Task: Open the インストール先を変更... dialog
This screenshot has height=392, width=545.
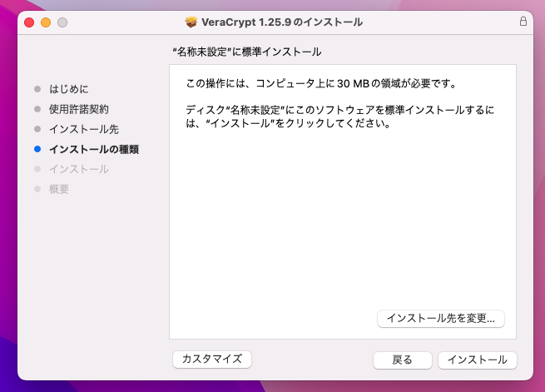Action: tap(441, 318)
